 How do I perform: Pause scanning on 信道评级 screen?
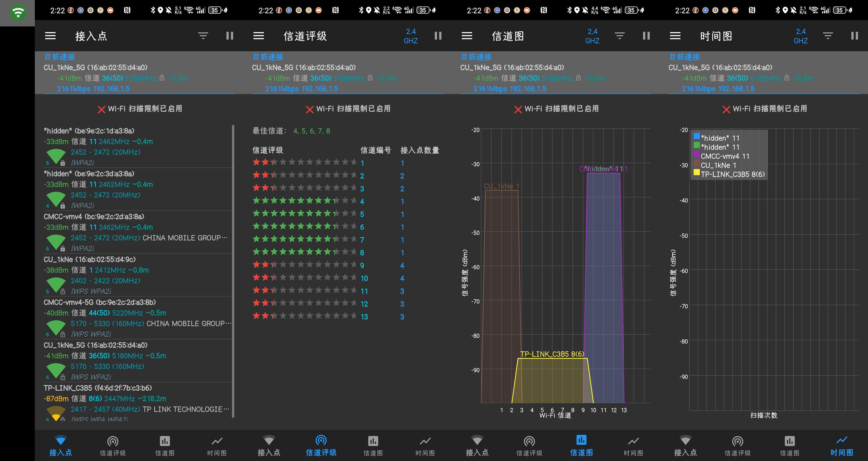pos(438,36)
